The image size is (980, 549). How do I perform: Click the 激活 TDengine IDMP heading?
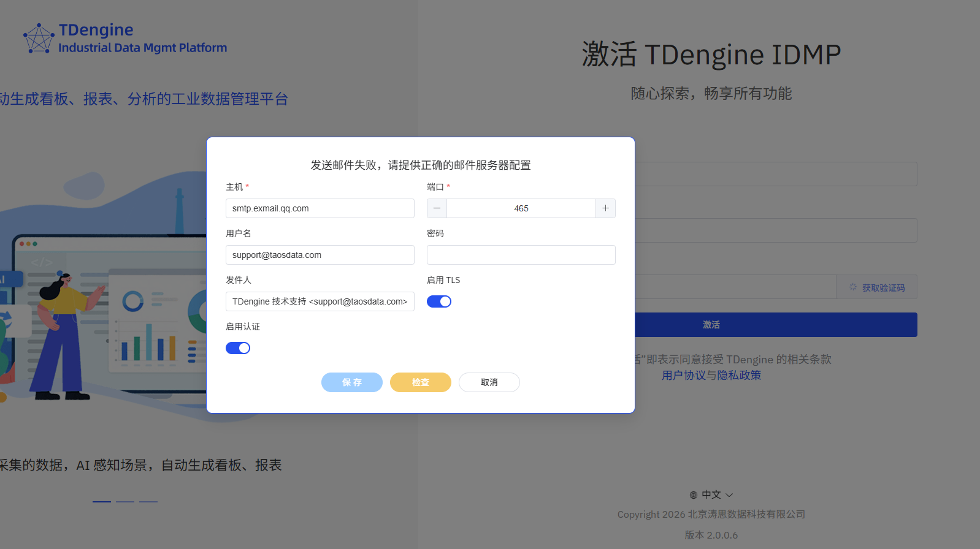pos(711,55)
